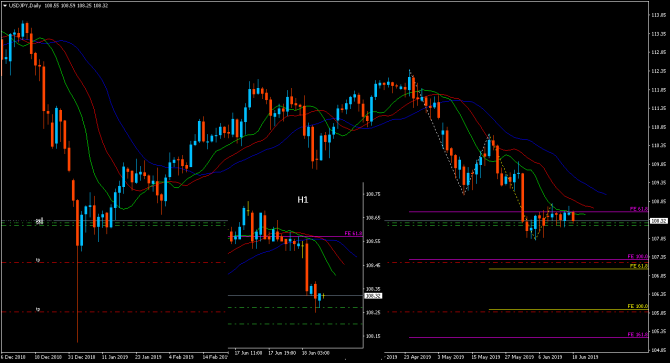This screenshot has height=363, width=670.
Task: Click the USDJPY,Daily chart title text
Action: pos(25,6)
